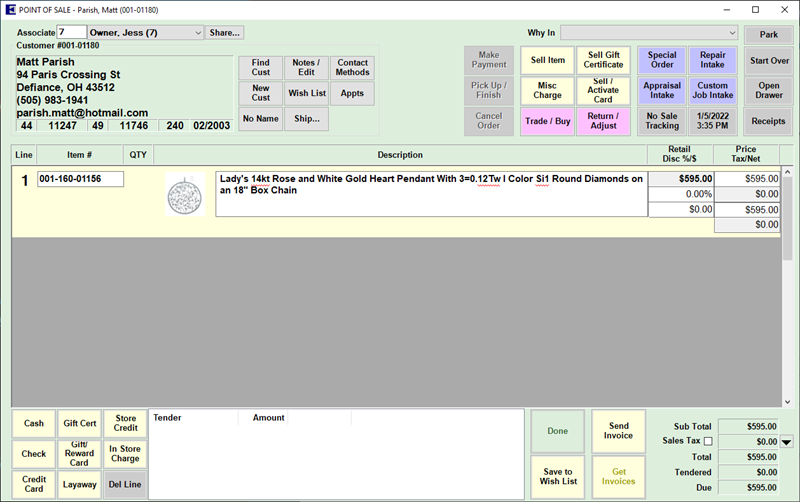Open the Repair Intake function
The width and height of the screenshot is (800, 502).
pyautogui.click(x=712, y=60)
